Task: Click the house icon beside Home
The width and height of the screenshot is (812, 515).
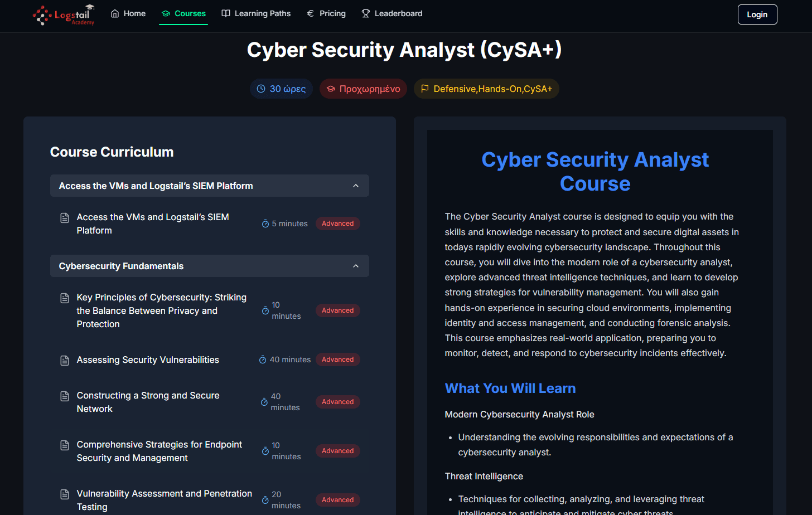Action: [x=115, y=13]
